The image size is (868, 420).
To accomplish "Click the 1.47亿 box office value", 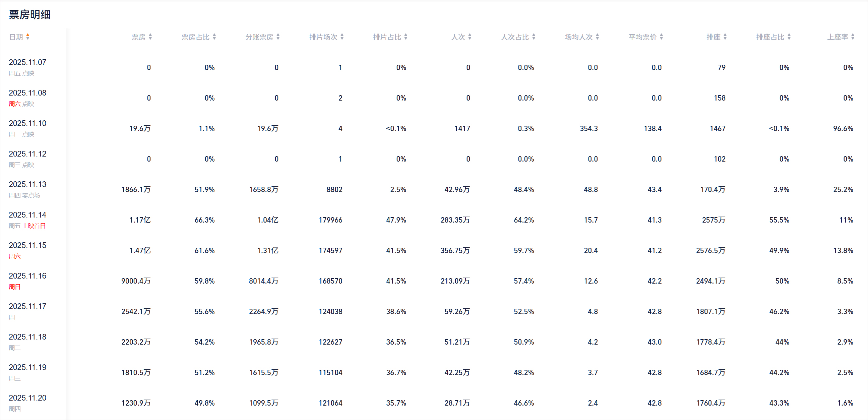I will [140, 250].
